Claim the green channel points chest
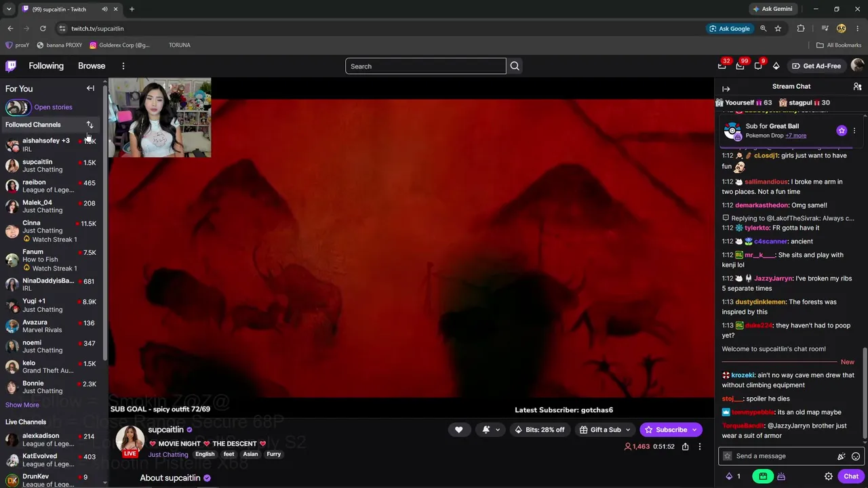Viewport: 868px width, 488px height. coord(763,476)
